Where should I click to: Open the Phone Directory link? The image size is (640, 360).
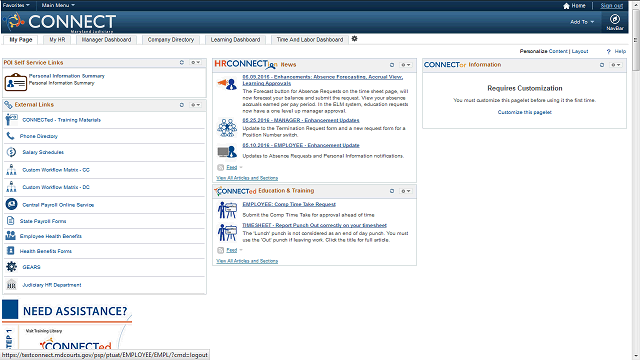pos(39,136)
